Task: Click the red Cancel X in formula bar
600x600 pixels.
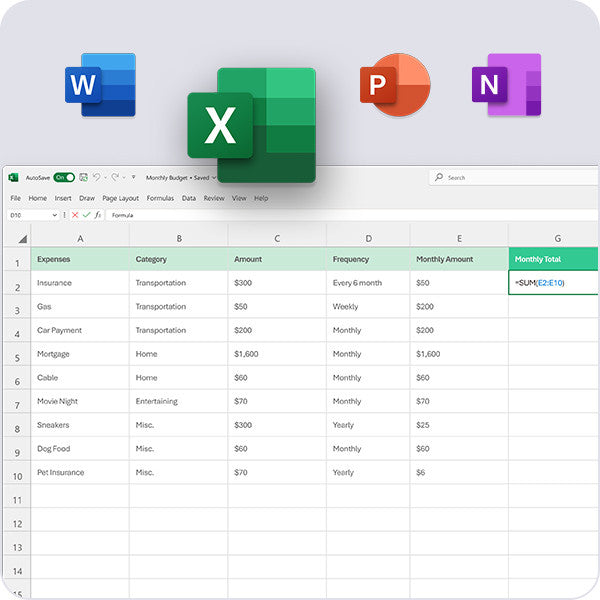Action: pos(75,215)
